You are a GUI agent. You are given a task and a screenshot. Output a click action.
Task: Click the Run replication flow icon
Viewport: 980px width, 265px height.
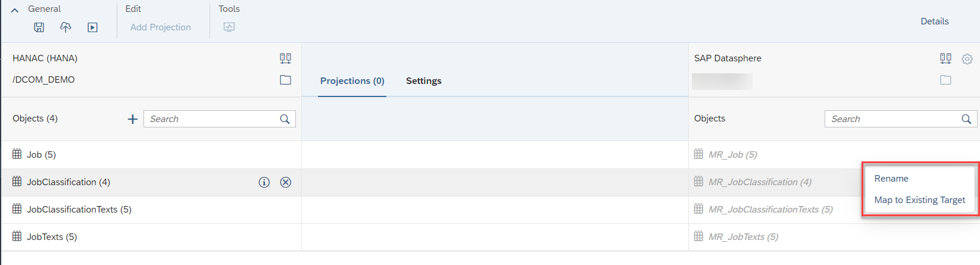coord(92,27)
